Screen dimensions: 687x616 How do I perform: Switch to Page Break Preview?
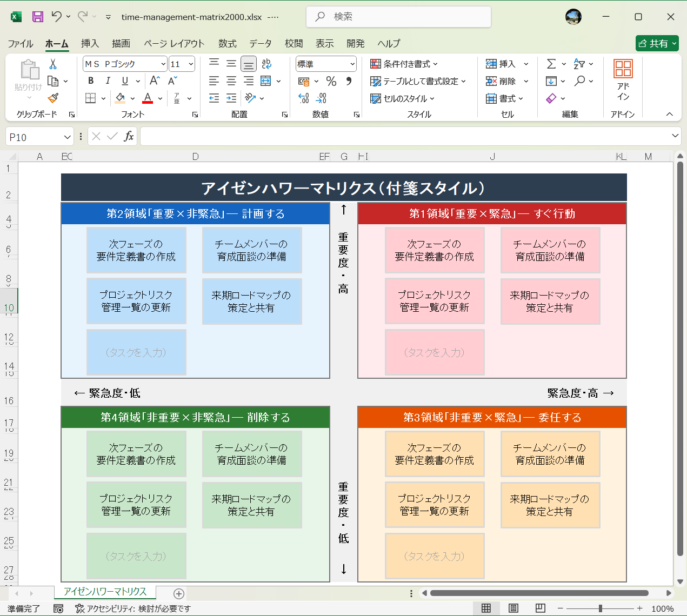[x=540, y=608]
